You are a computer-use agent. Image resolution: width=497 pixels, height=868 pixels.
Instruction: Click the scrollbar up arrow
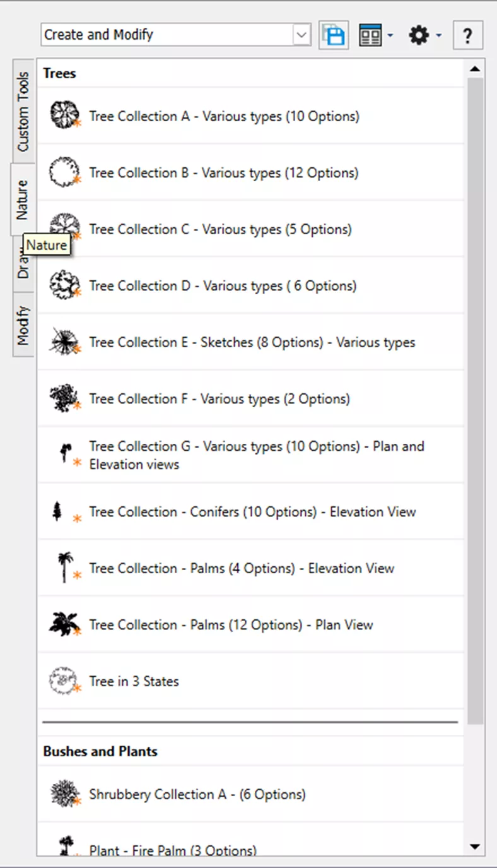(475, 68)
